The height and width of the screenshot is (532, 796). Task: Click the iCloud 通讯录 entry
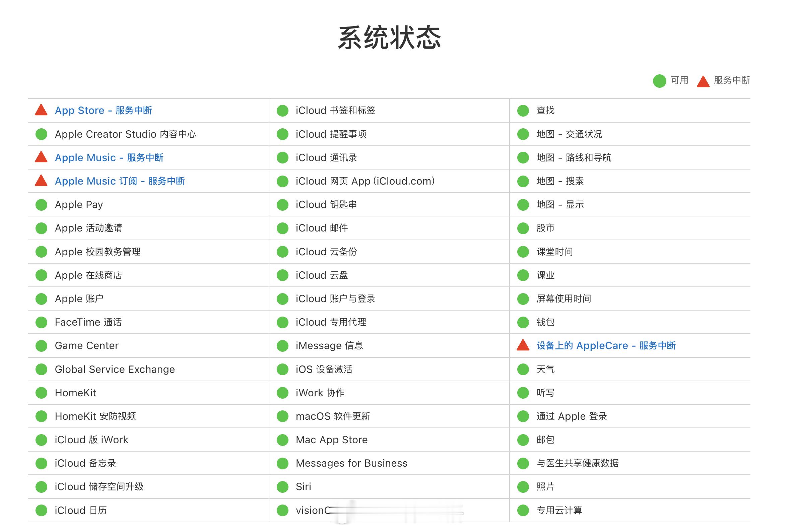point(326,157)
